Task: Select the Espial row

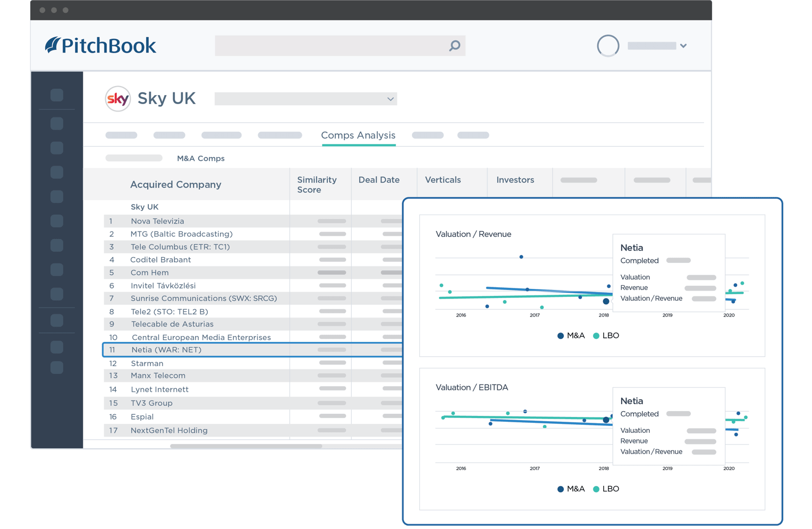Action: pos(253,417)
